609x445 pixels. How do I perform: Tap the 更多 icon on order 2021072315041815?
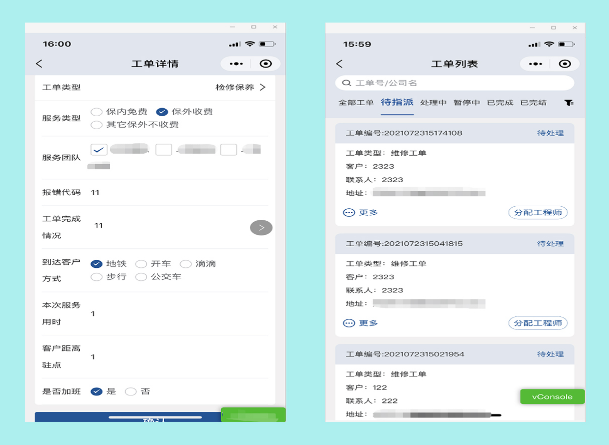pyautogui.click(x=349, y=323)
